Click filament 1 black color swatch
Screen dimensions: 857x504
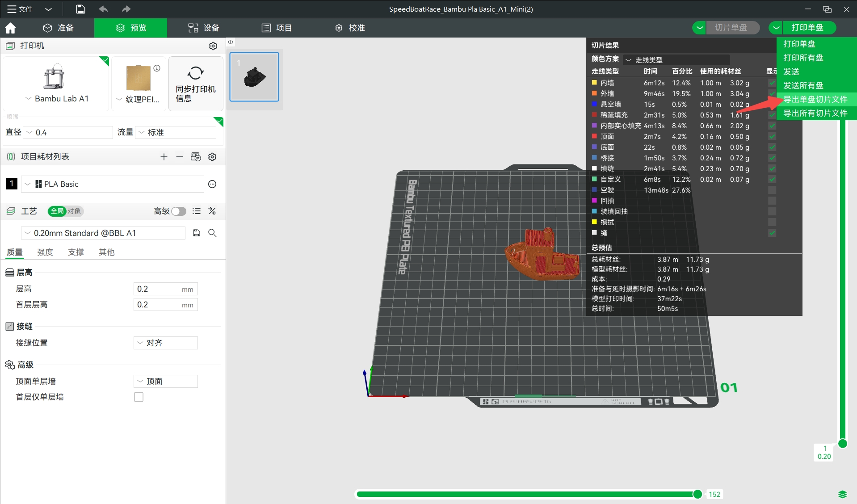point(12,184)
